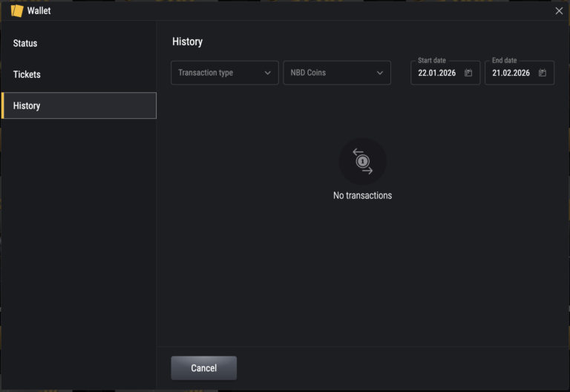Click the Wallet title text

tap(39, 10)
